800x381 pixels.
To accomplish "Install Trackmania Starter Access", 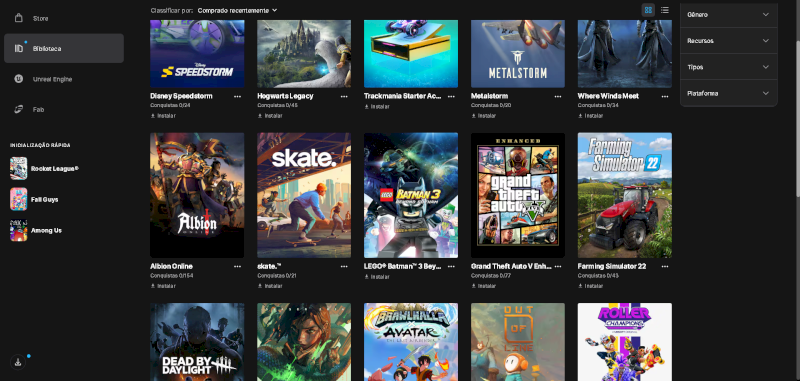I will (x=377, y=107).
